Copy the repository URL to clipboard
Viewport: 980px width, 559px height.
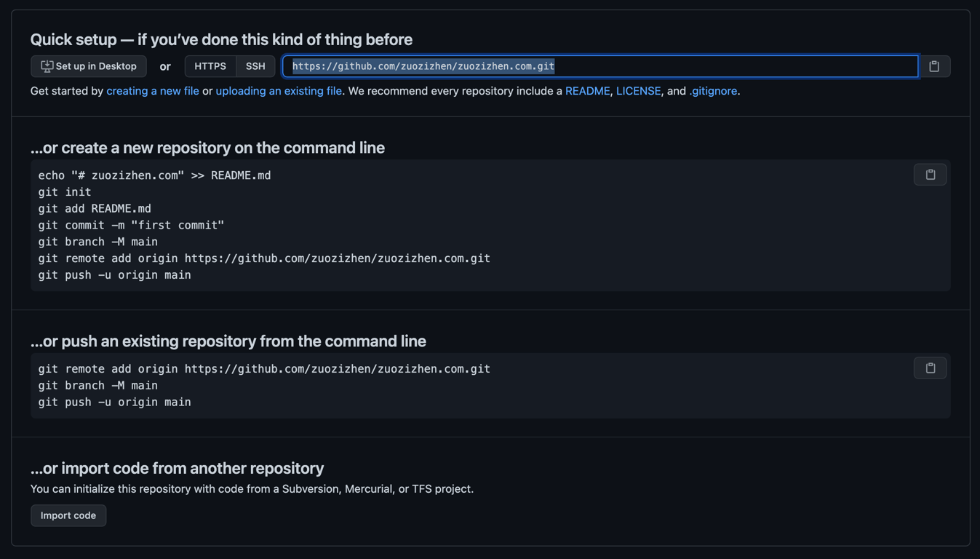934,66
